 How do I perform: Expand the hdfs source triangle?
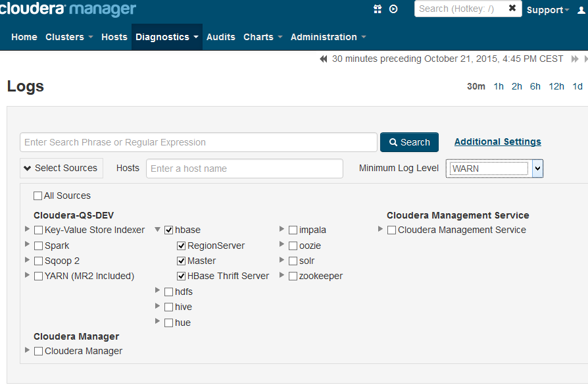[x=158, y=290]
